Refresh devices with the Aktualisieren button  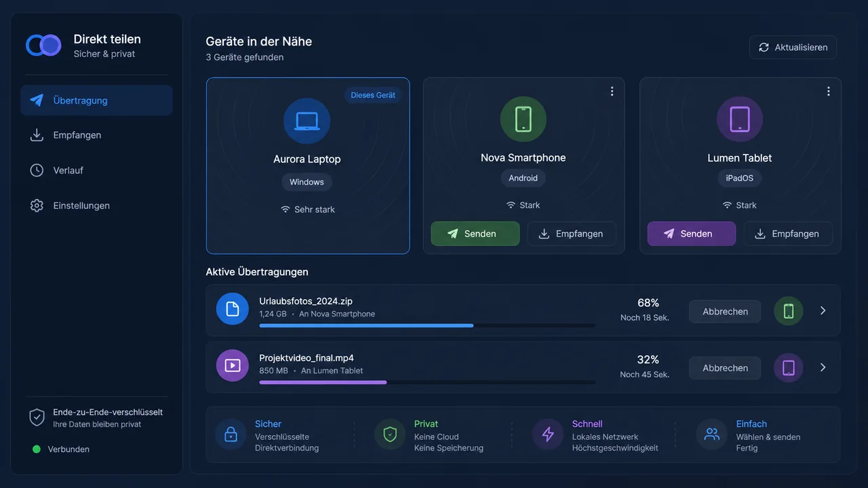pyautogui.click(x=793, y=47)
